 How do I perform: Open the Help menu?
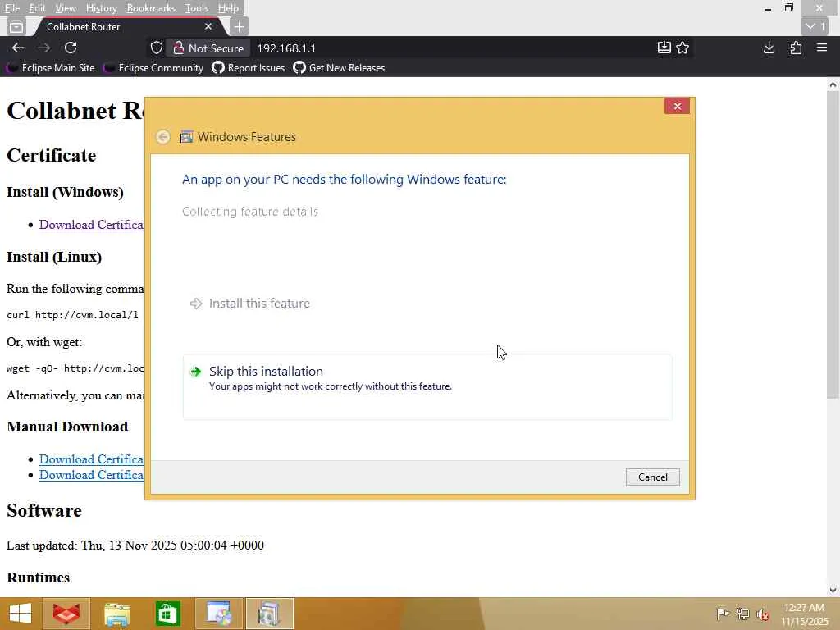pyautogui.click(x=228, y=8)
